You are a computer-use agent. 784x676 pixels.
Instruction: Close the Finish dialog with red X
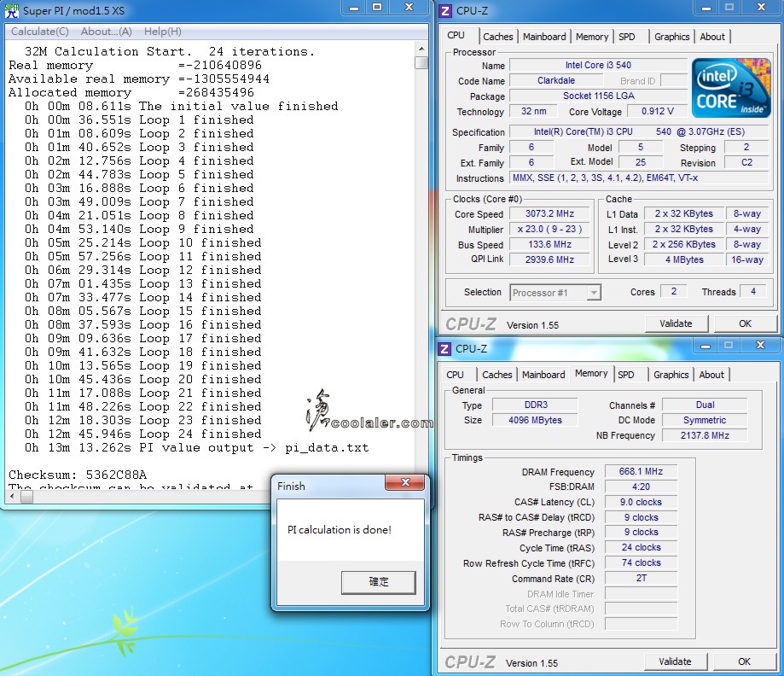pos(405,482)
